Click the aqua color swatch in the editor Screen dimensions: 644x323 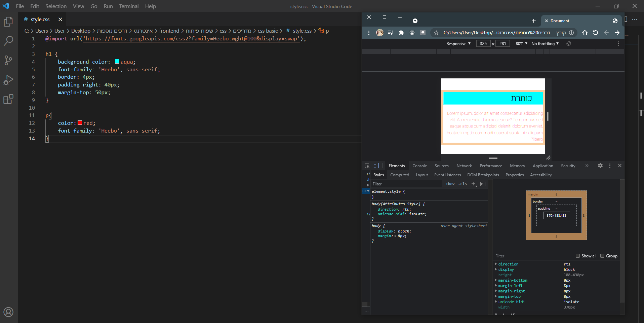pyautogui.click(x=117, y=62)
